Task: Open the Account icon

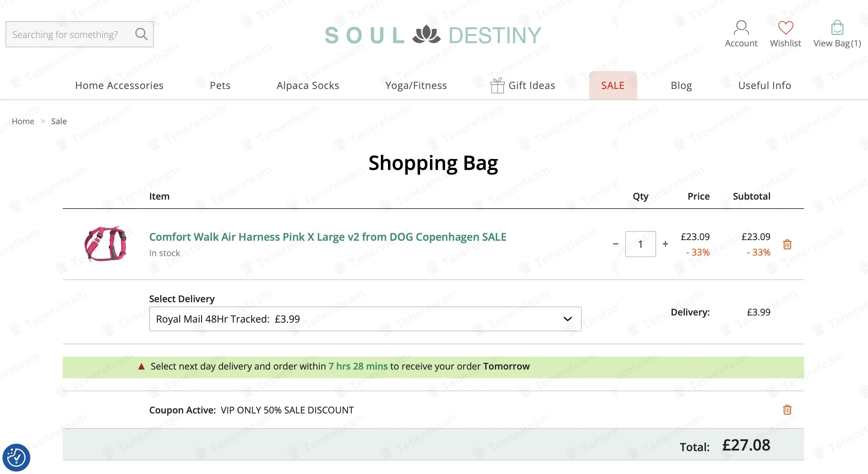Action: 741,28
